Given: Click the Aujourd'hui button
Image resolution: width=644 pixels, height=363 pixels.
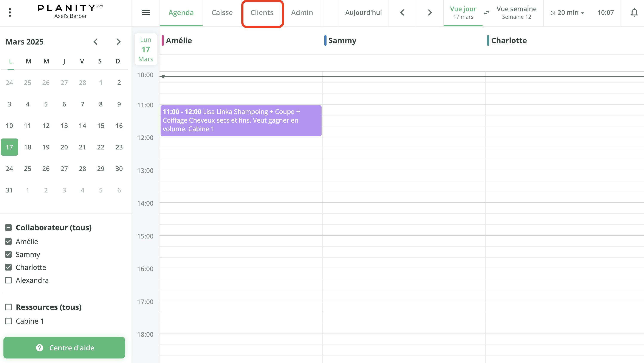Looking at the screenshot, I should click(363, 12).
